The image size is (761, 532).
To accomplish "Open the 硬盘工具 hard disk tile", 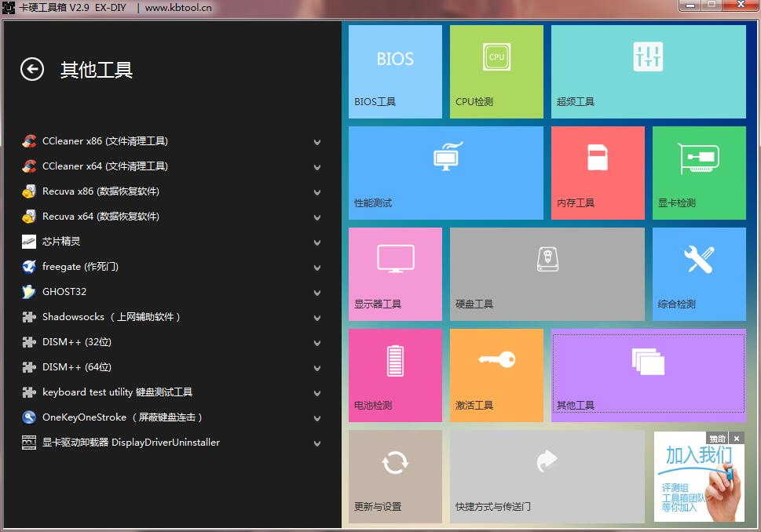I will click(547, 274).
